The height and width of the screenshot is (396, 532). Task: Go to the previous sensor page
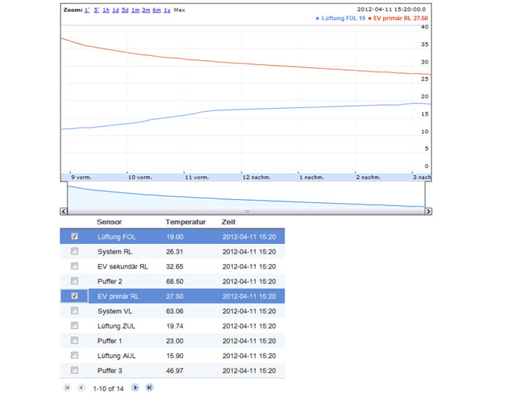[81, 388]
